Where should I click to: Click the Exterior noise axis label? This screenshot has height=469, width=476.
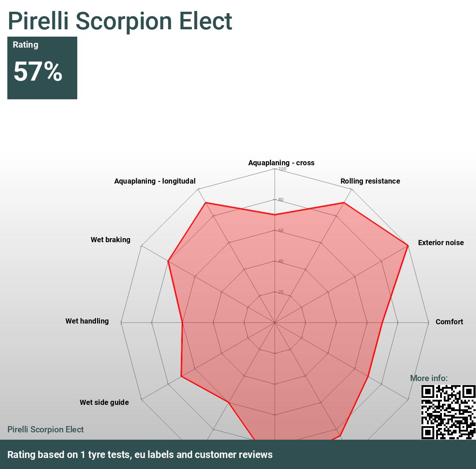(441, 243)
